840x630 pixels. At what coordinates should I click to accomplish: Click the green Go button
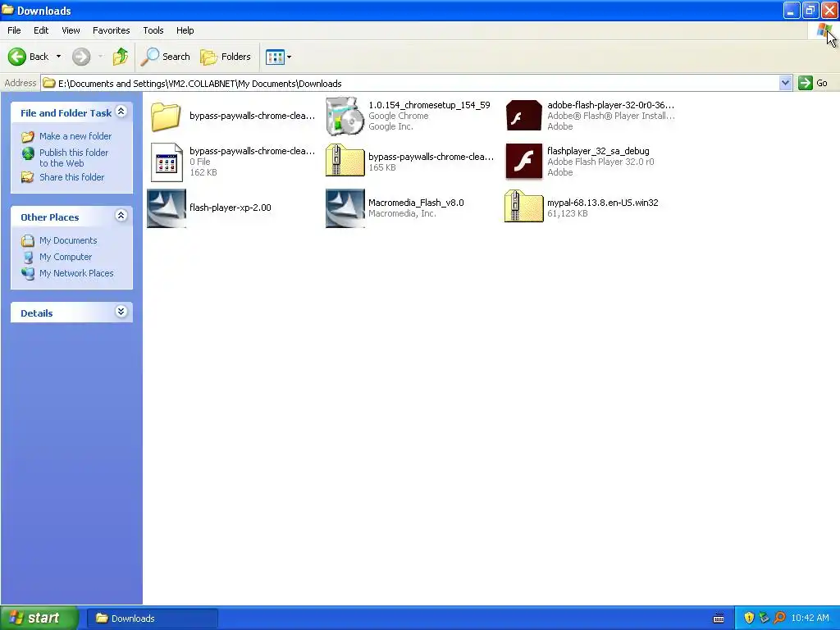(813, 83)
